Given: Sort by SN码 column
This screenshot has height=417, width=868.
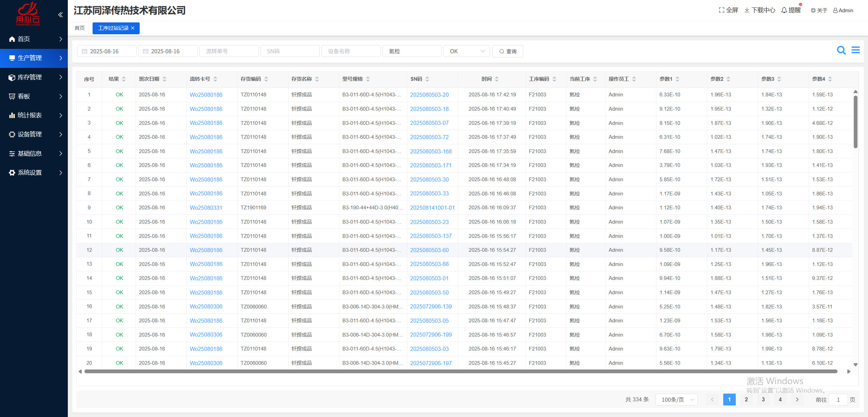Looking at the screenshot, I should (427, 79).
